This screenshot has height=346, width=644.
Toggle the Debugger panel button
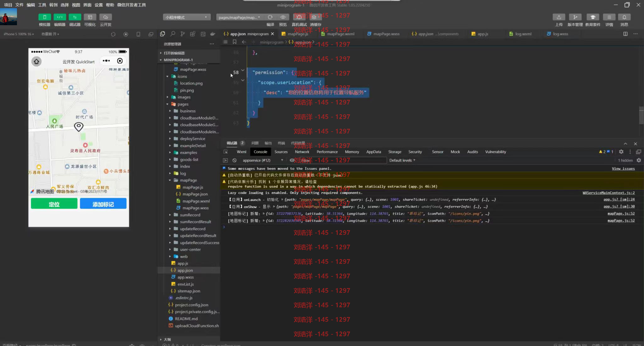click(75, 17)
